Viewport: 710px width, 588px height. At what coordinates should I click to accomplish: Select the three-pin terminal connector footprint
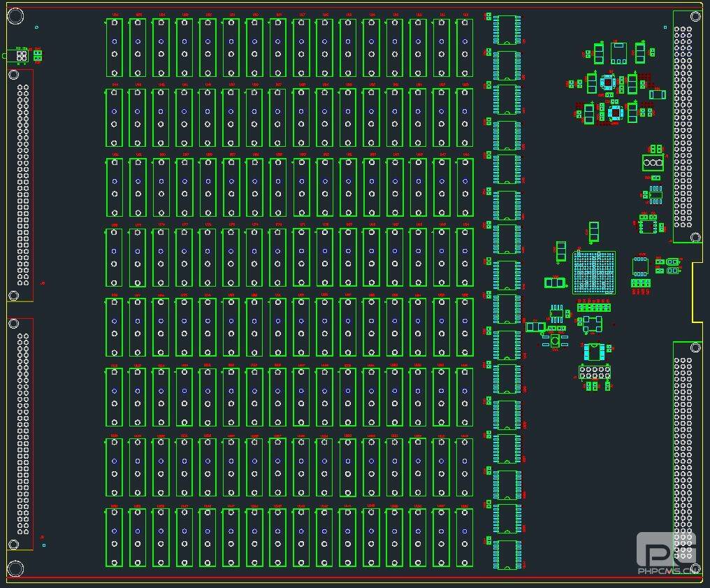click(653, 163)
